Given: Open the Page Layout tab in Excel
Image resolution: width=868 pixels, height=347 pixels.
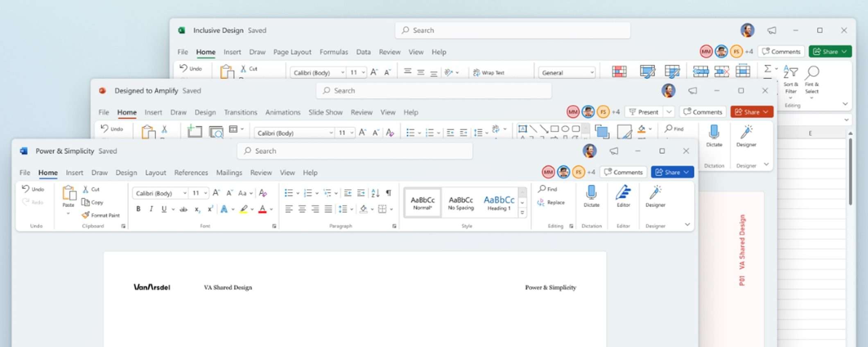Looking at the screenshot, I should click(292, 52).
